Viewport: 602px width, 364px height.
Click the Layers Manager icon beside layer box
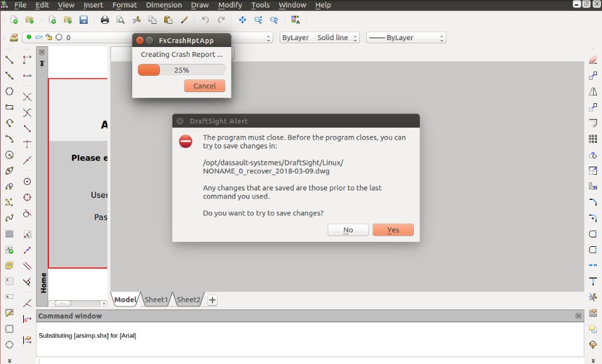coord(14,37)
